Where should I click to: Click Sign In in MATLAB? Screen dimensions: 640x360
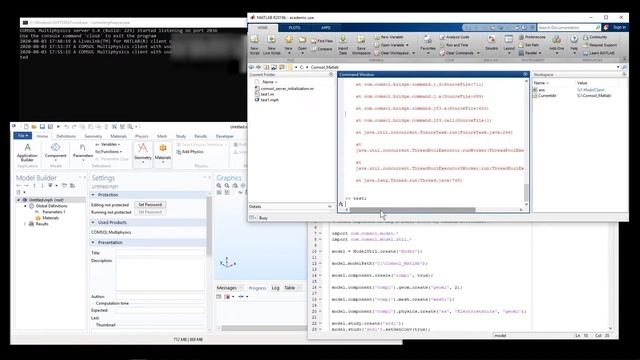[619, 27]
